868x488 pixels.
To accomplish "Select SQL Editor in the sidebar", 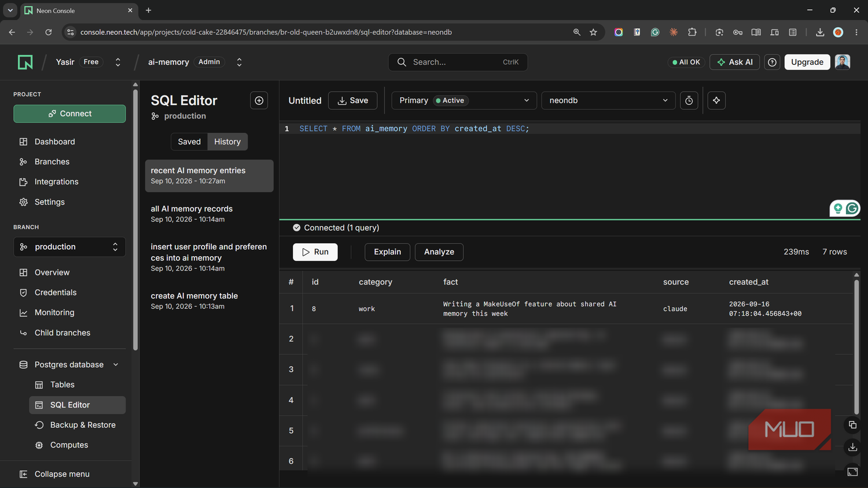I will (77, 405).
